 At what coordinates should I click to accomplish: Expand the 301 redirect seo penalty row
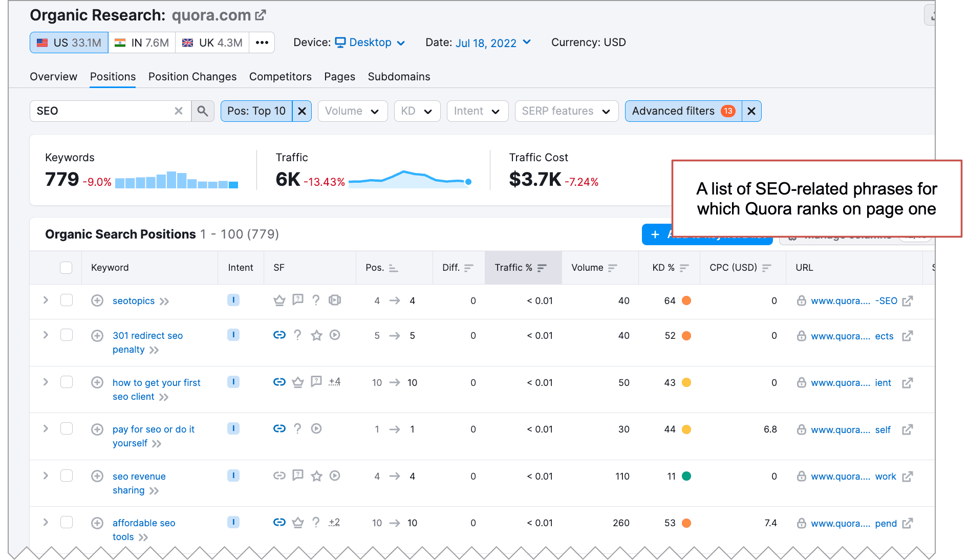46,335
